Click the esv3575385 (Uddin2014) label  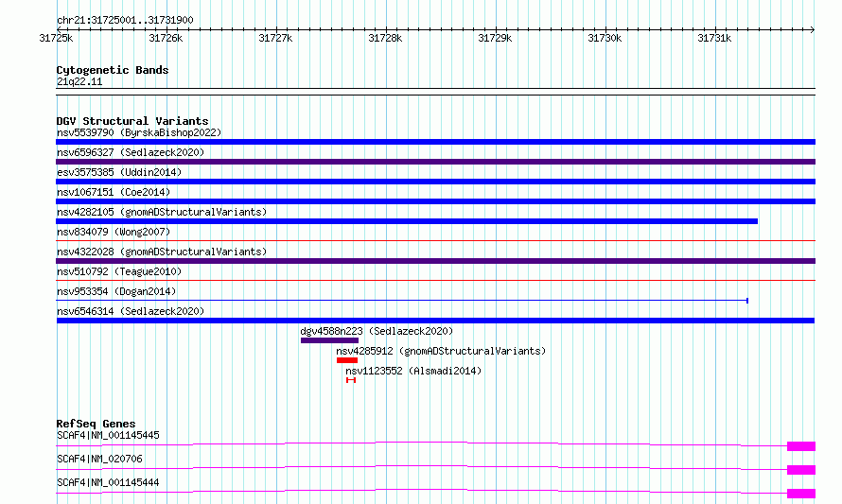(119, 172)
